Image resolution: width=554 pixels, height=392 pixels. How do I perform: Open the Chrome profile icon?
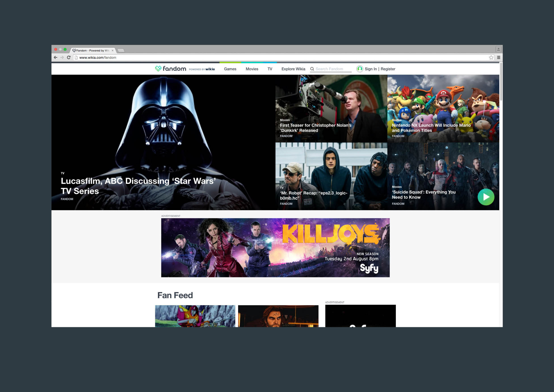[x=498, y=49]
